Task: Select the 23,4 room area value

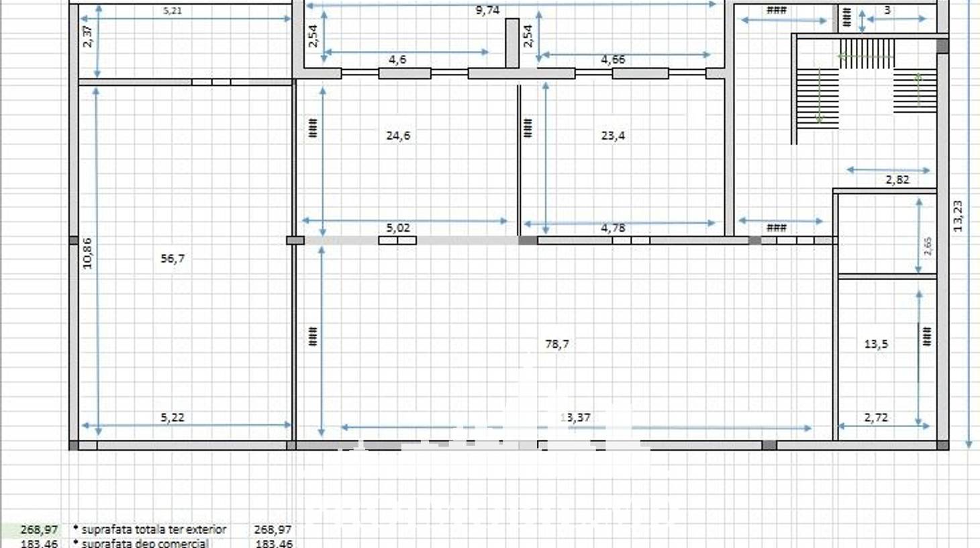Action: point(613,136)
